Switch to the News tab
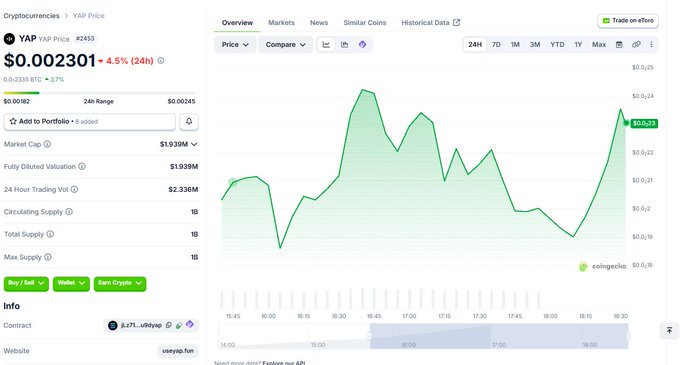 tap(319, 23)
